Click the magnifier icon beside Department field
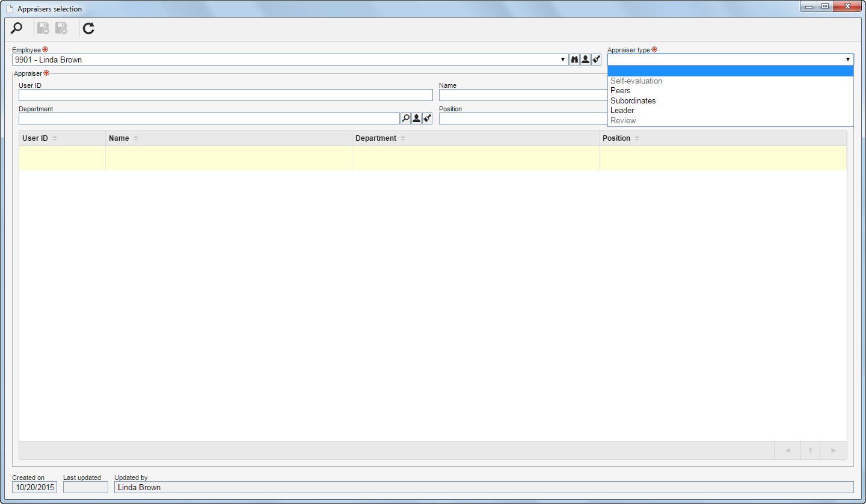 pyautogui.click(x=405, y=118)
